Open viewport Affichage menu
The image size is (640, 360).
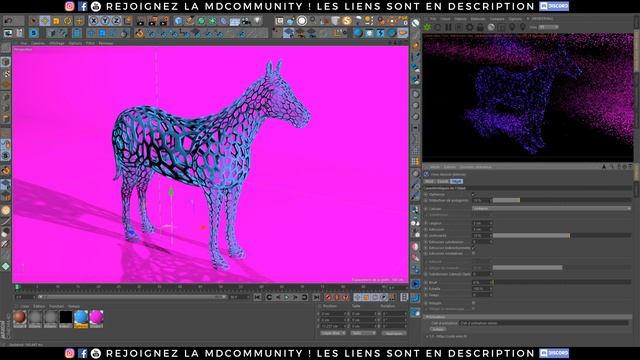point(56,43)
